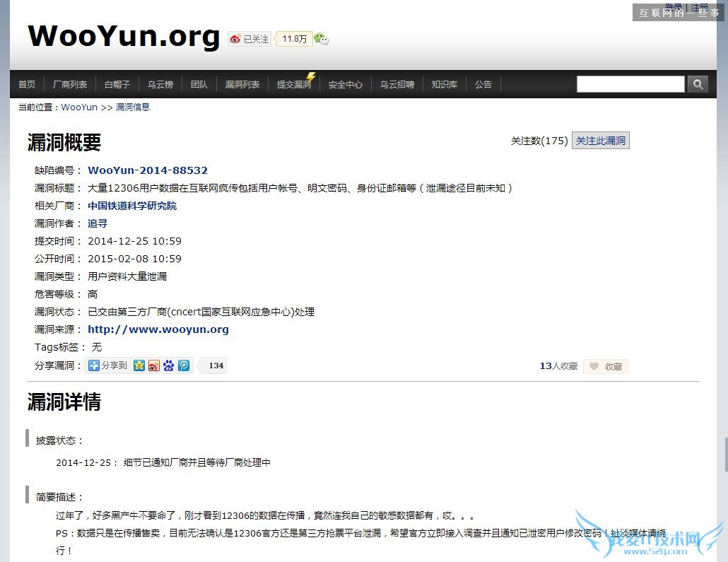Open 提交漏洞 navigation item

click(293, 84)
